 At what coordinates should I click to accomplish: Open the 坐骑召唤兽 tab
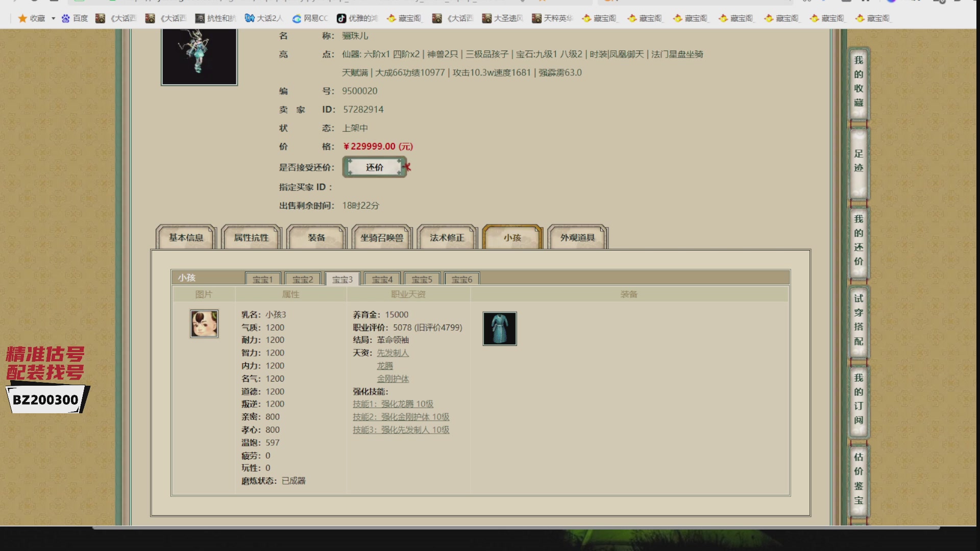click(382, 237)
